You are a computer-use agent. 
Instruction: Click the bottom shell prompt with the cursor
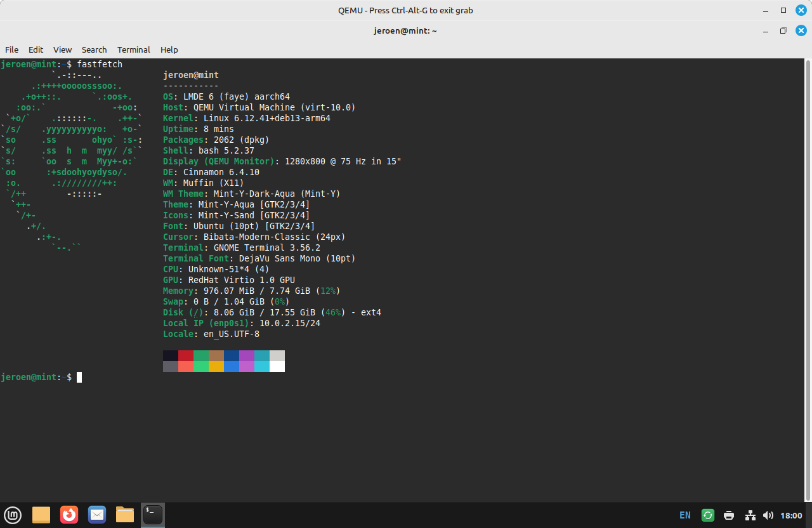click(41, 377)
